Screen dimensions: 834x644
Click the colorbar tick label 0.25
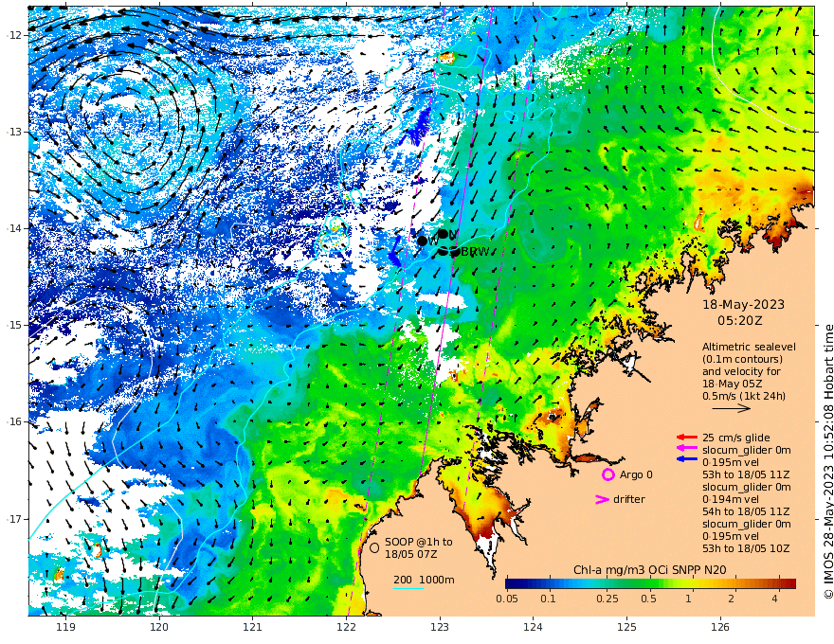coord(607,599)
